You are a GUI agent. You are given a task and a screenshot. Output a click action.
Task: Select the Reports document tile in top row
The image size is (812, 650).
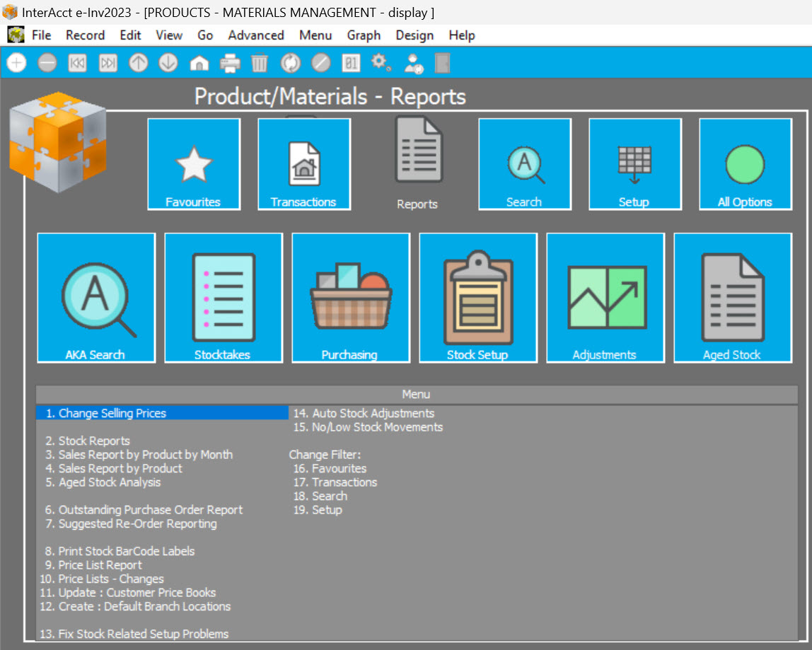(417, 163)
